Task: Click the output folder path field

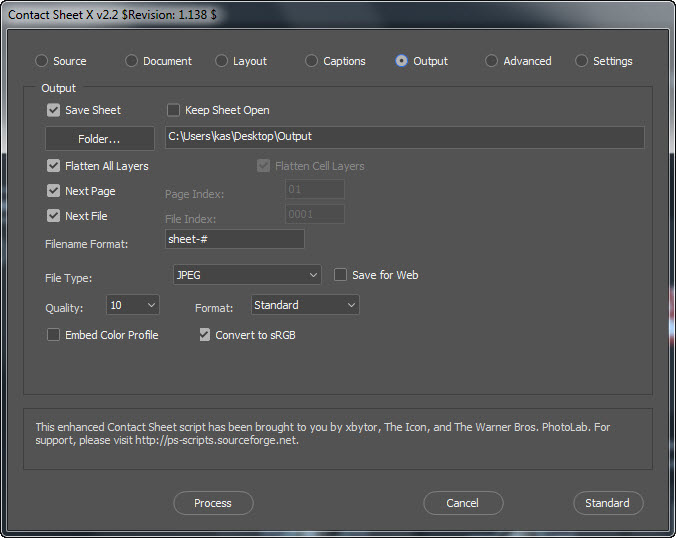Action: pos(405,137)
